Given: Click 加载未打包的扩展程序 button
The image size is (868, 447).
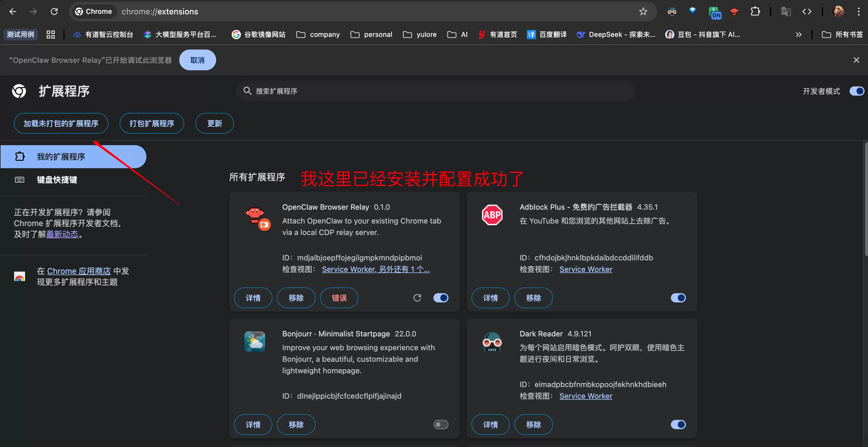Looking at the screenshot, I should 61,123.
